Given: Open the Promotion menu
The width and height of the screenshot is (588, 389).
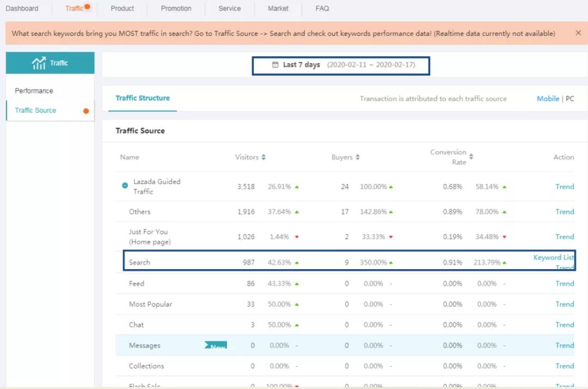Looking at the screenshot, I should (x=176, y=9).
